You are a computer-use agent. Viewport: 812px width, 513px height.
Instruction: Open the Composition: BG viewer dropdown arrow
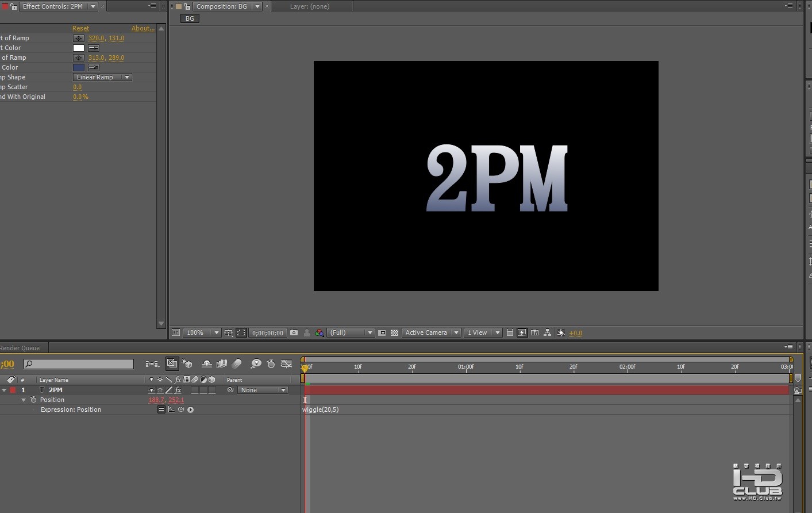(257, 6)
